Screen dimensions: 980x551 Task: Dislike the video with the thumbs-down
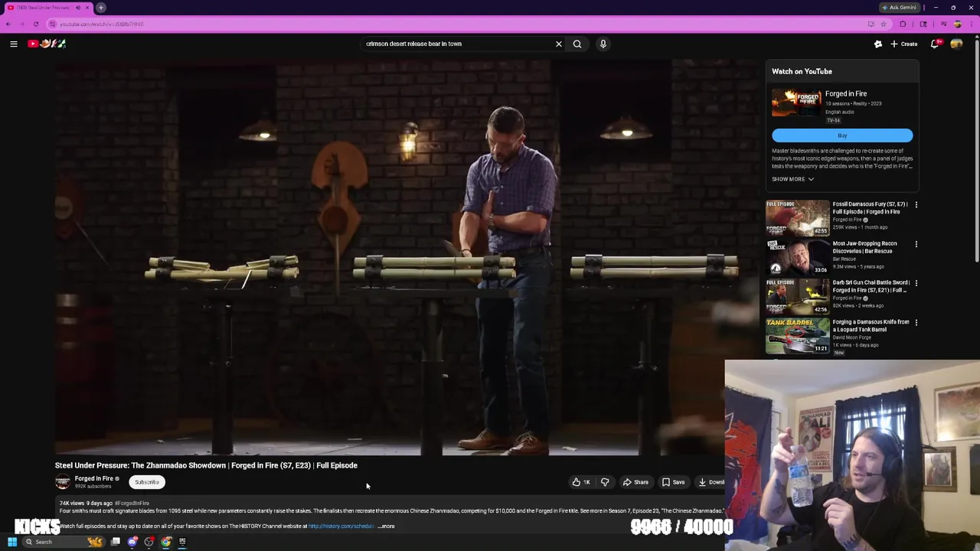click(605, 482)
